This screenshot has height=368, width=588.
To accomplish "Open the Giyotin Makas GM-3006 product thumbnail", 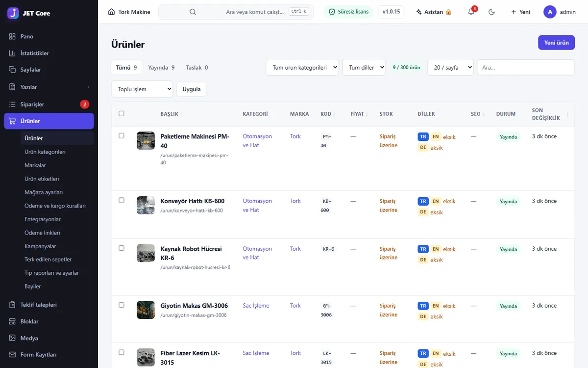I will (146, 310).
